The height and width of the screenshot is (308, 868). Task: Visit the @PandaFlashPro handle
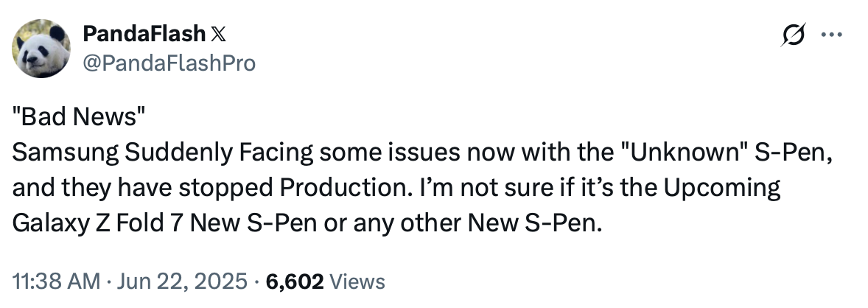169,63
